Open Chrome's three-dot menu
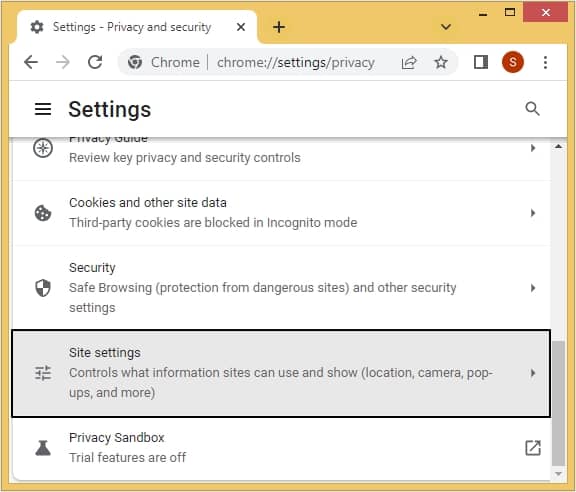The height and width of the screenshot is (492, 576). coord(546,62)
